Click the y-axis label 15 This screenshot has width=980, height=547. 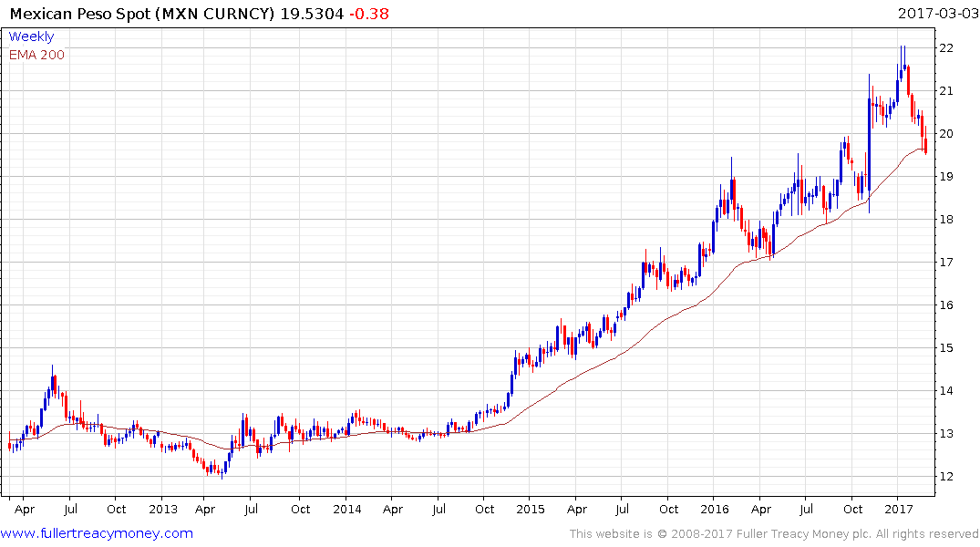point(945,348)
